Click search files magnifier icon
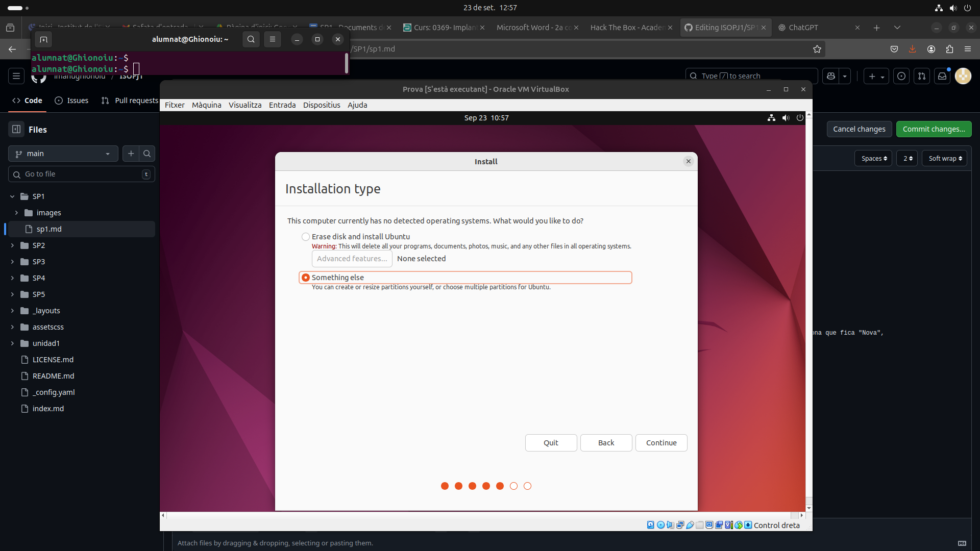The image size is (980, 551). (x=147, y=154)
